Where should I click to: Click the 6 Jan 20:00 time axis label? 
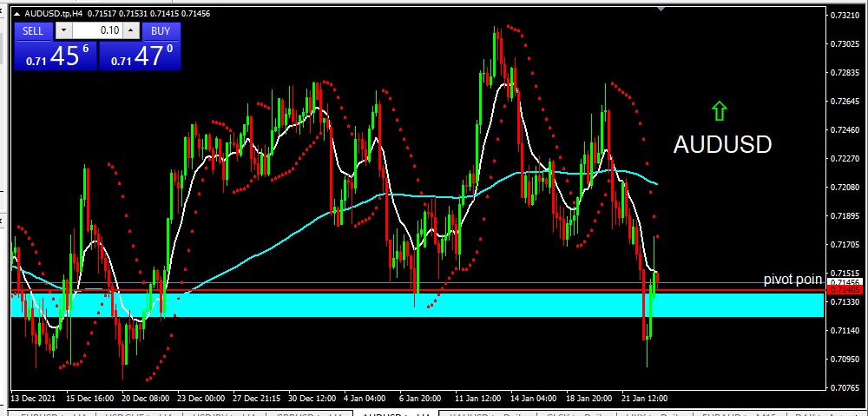tap(420, 399)
